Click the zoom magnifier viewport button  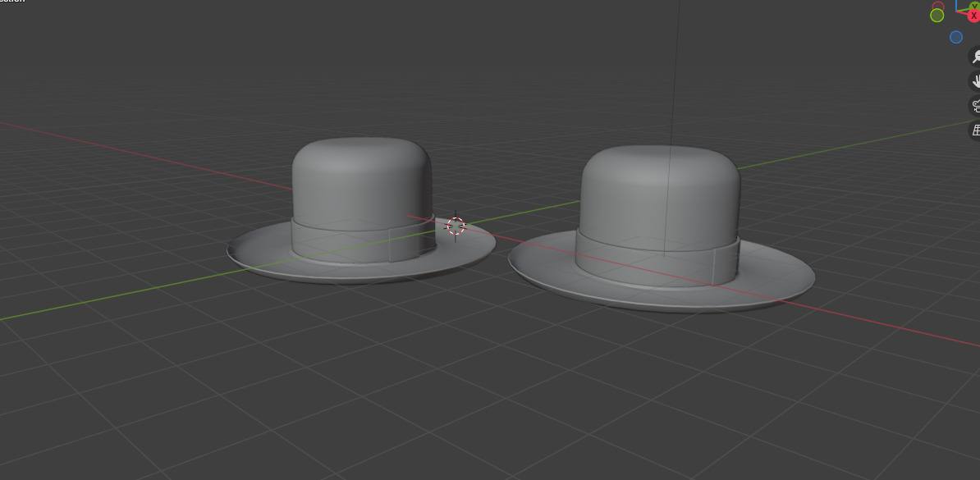[x=975, y=57]
